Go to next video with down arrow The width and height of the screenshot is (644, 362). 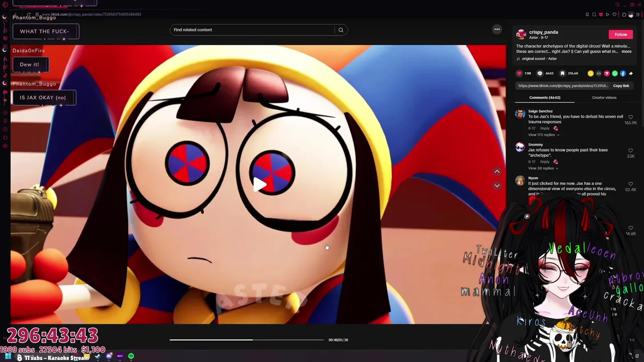(x=497, y=186)
